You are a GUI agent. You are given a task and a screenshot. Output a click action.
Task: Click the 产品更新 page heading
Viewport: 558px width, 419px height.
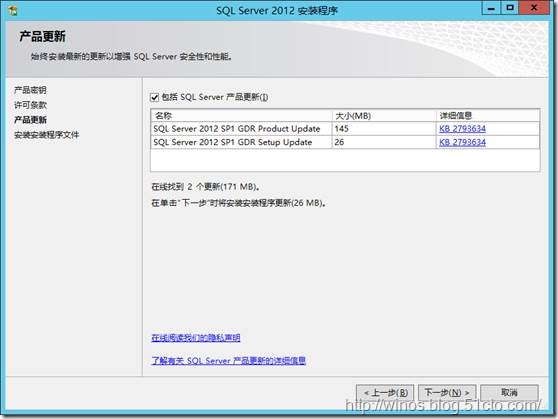click(42, 36)
